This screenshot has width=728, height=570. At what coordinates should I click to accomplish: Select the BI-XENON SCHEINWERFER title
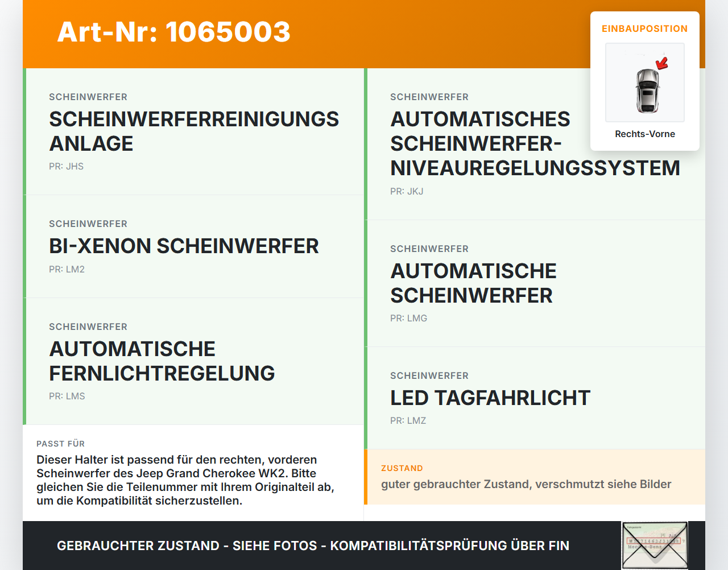pos(184,246)
